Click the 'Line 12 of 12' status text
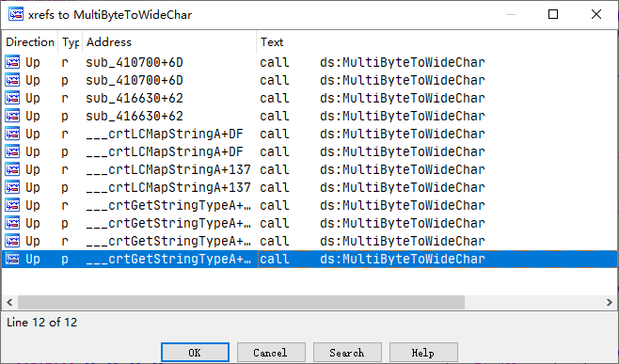This screenshot has width=619, height=364. pos(41,323)
